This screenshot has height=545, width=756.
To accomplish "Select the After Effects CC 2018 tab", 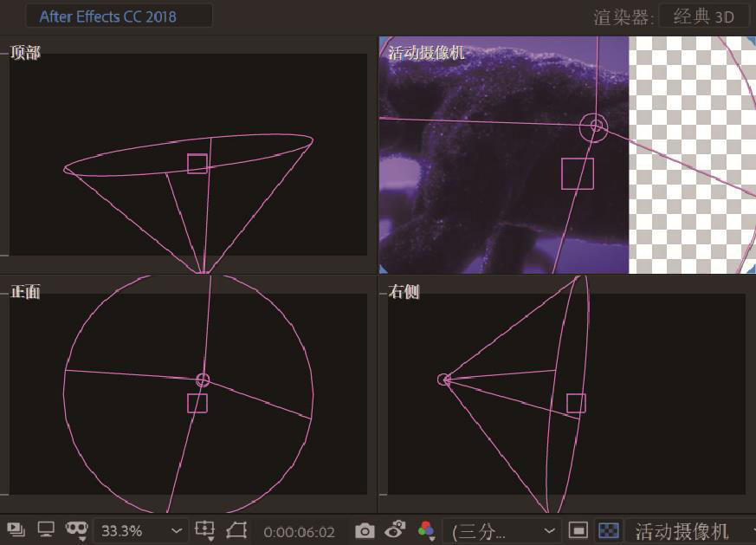I will coord(119,16).
